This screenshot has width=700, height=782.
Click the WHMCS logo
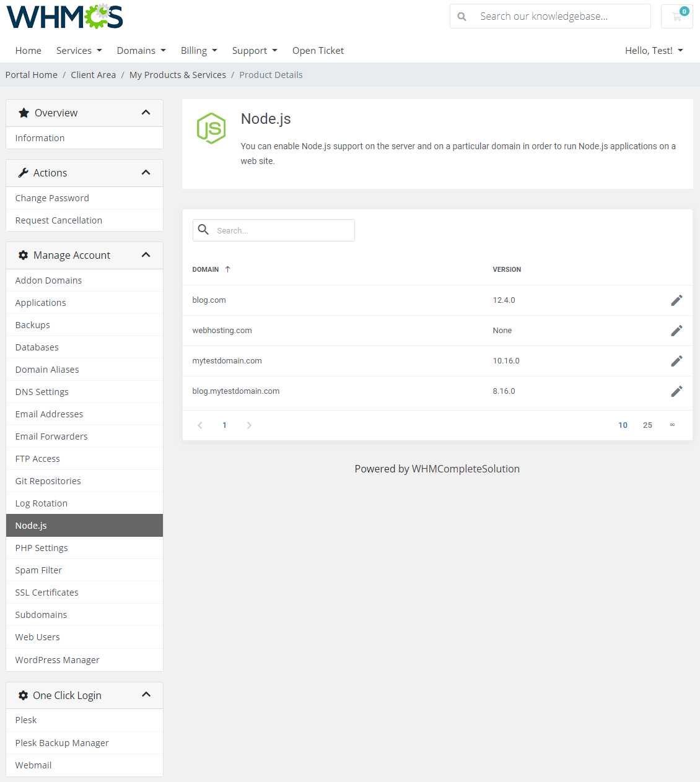(65, 17)
